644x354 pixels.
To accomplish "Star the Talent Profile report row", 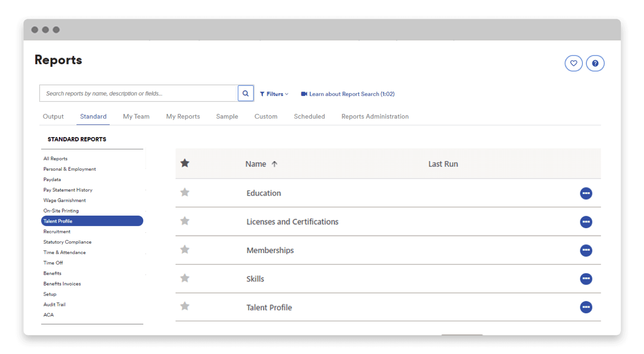I will [x=185, y=306].
